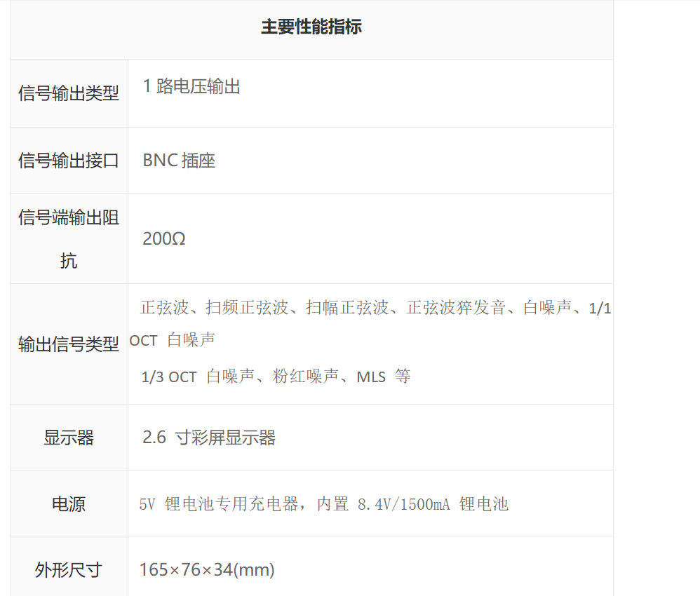This screenshot has height=596, width=700.
Task: Select the 外形尺寸 row label
Action: point(69,569)
